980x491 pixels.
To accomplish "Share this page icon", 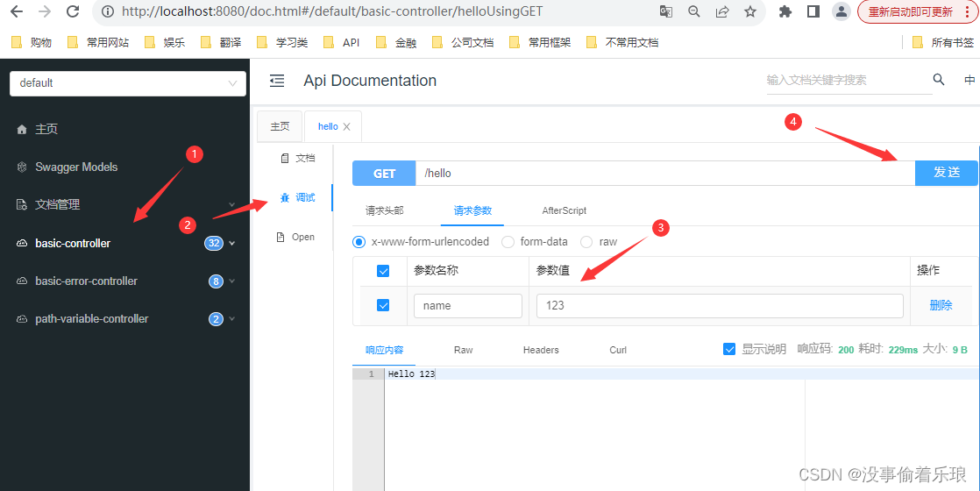I will coord(722,11).
